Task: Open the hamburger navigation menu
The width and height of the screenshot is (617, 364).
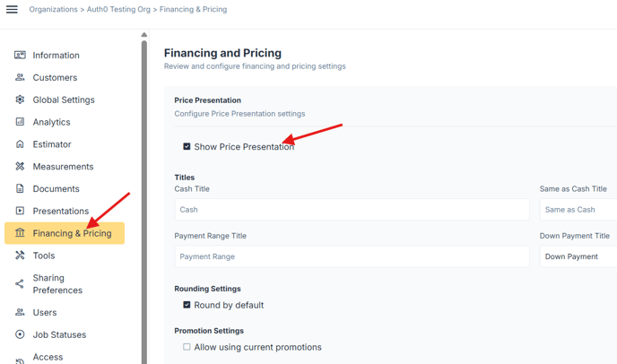Action: tap(12, 10)
